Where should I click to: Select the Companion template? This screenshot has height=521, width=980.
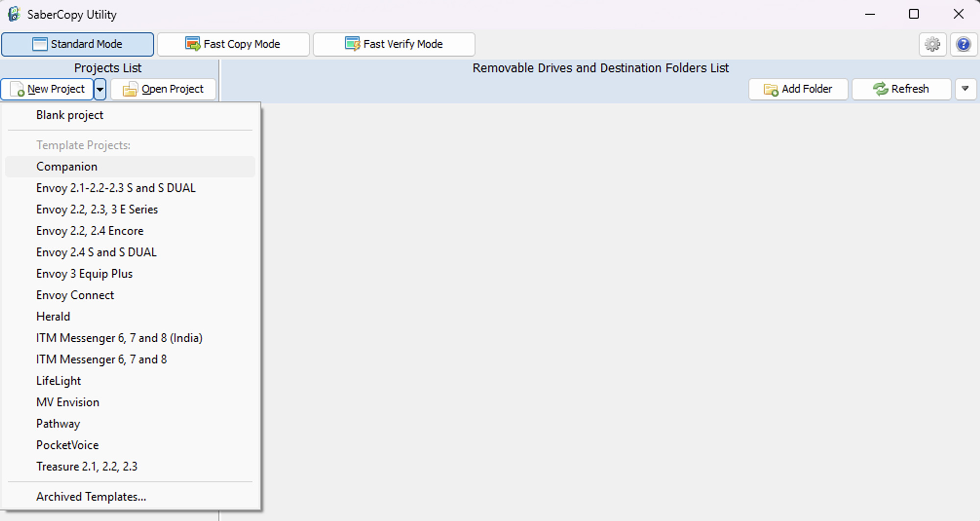tap(130, 166)
